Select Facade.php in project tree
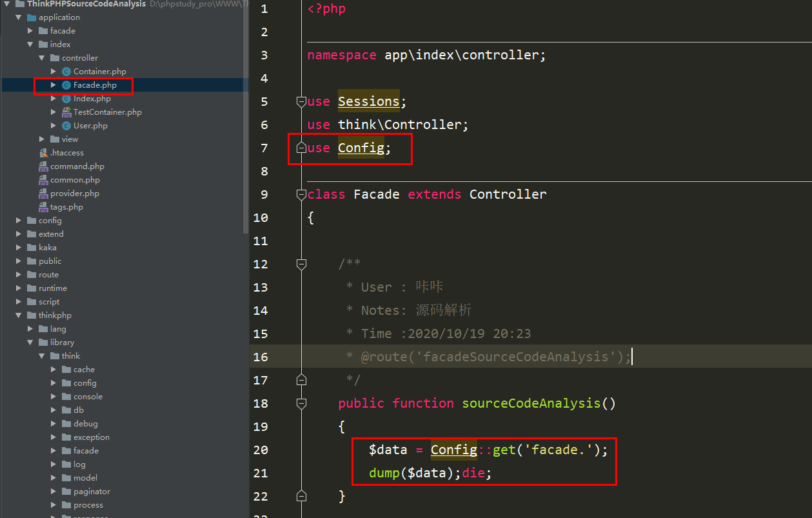 [95, 85]
